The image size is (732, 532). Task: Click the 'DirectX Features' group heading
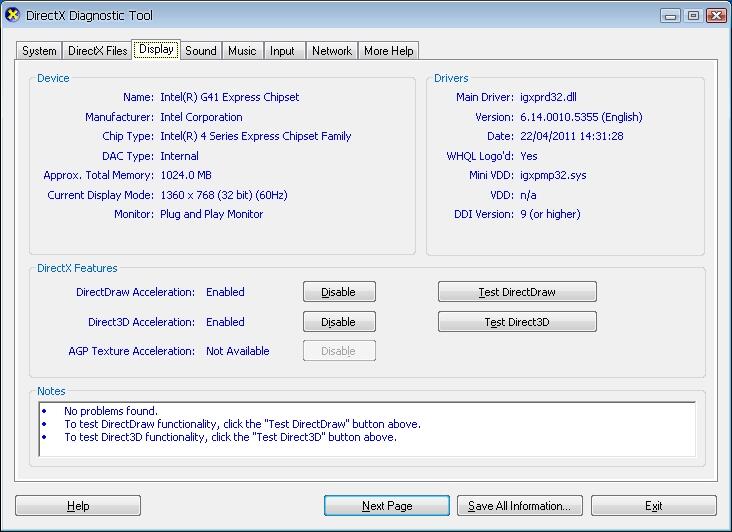[x=77, y=268]
